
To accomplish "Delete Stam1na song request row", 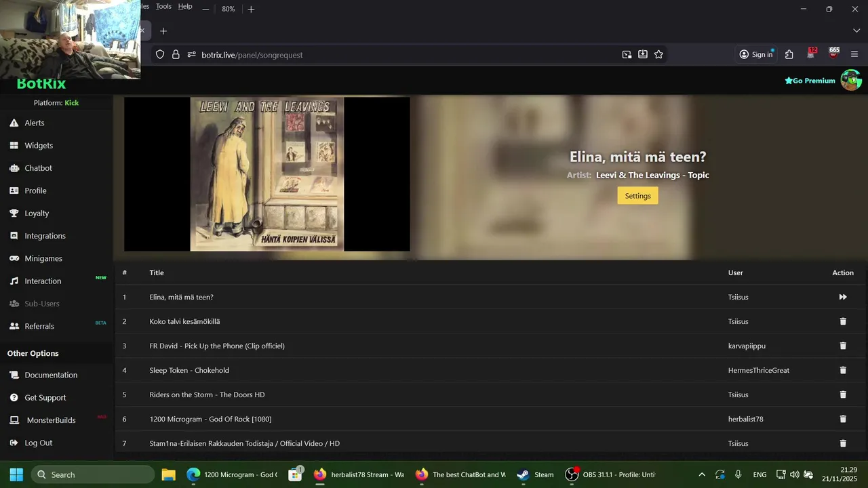I will pos(843,443).
